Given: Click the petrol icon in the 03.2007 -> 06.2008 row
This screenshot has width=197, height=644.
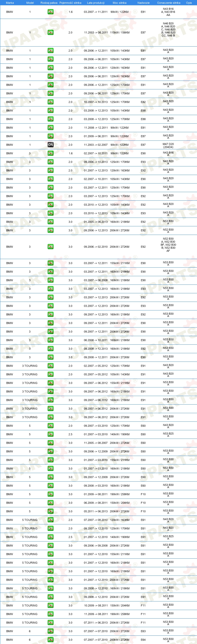Looking at the screenshot, I should [x=50, y=280].
